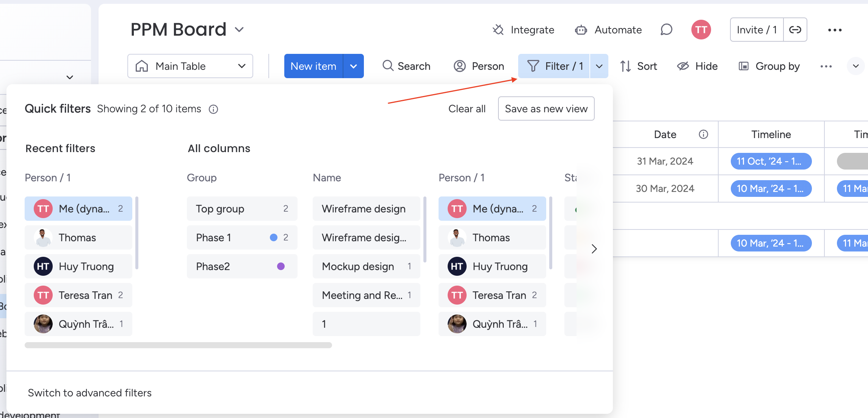Viewport: 868px width, 418px height.
Task: Click the filter panel horizontal scrollbar
Action: (178, 345)
